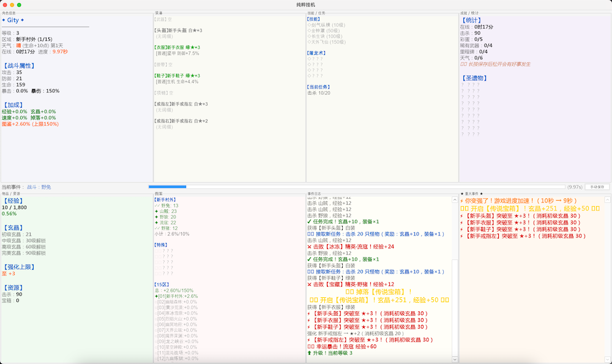The width and height of the screenshot is (612, 364).
Task: Click the 重大事件 panel scroll-up arrow
Action: pyautogui.click(x=607, y=200)
